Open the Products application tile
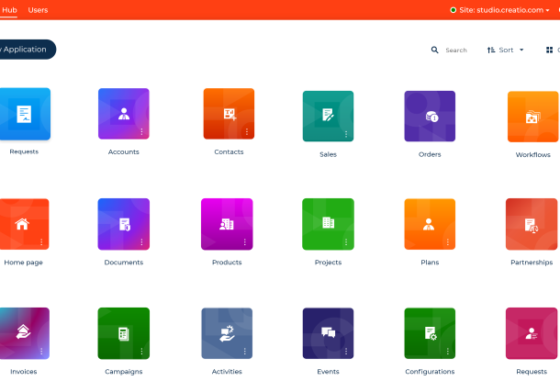The width and height of the screenshot is (560, 392). 227,224
